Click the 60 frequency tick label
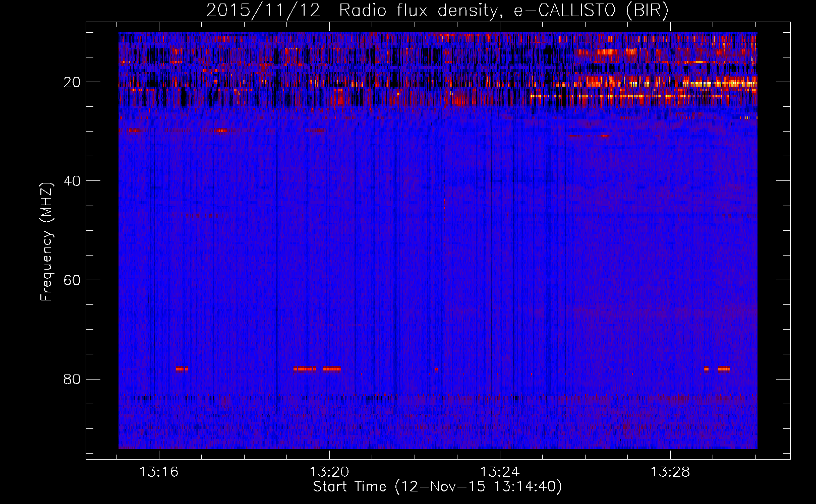Screen dimensions: 816x504 73,280
